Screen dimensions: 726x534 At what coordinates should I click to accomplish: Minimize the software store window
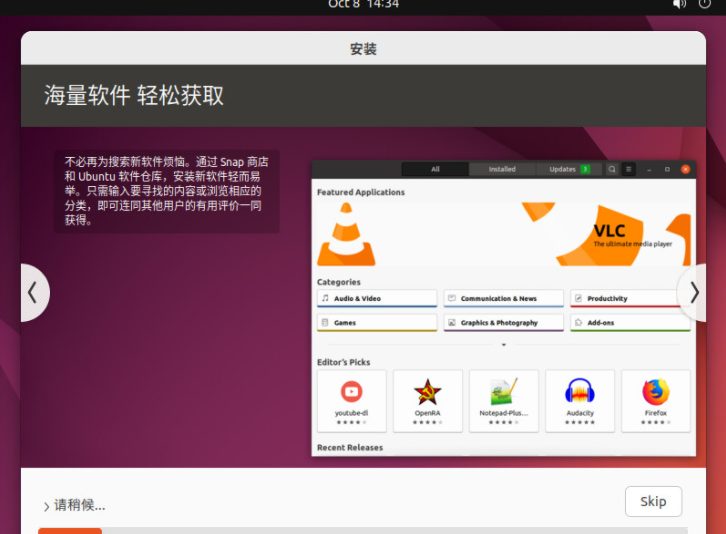[649, 170]
